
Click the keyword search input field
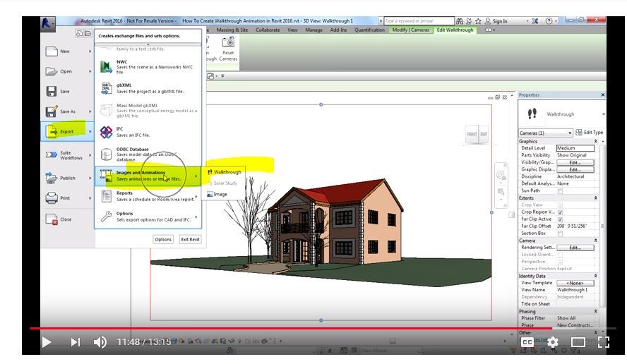pyautogui.click(x=419, y=20)
